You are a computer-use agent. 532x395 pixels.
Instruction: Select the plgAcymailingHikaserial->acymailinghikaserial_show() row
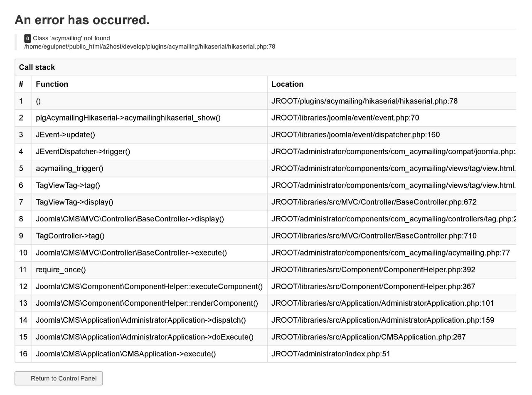coord(266,118)
